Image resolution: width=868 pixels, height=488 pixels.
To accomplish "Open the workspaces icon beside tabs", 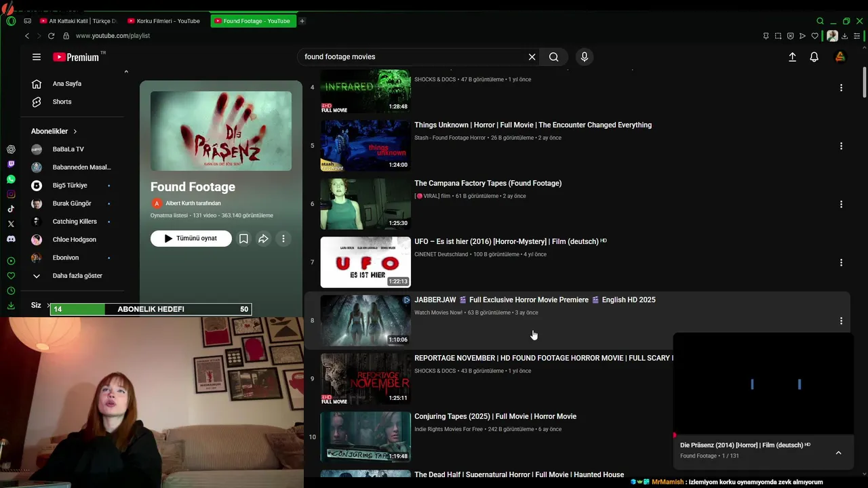I will pos(28,21).
